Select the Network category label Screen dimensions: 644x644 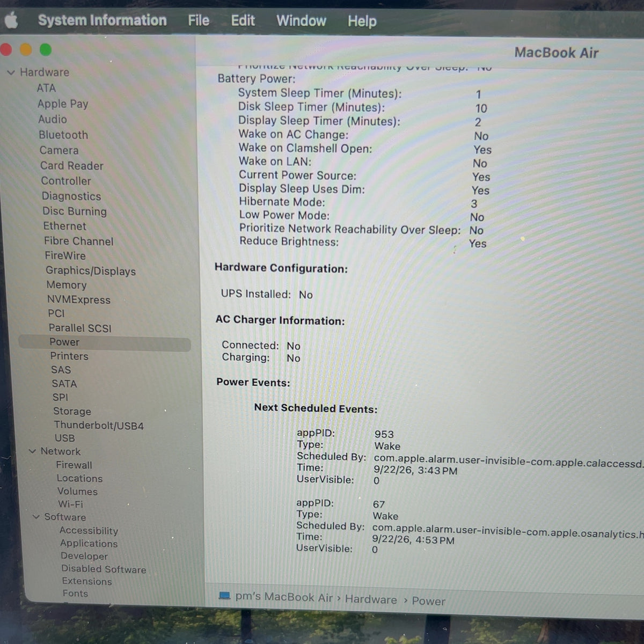click(x=61, y=452)
